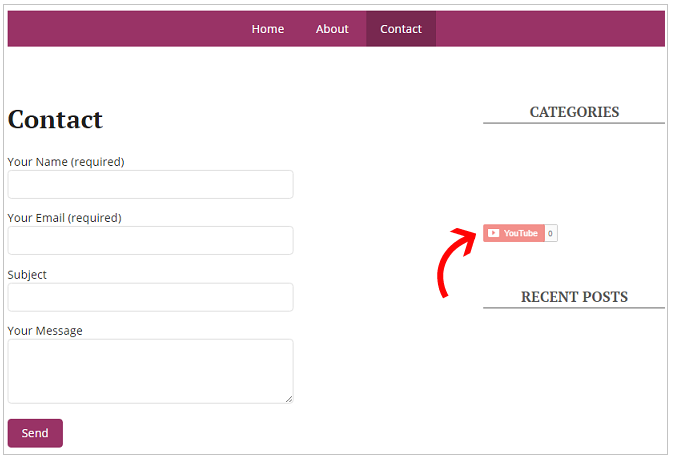674x462 pixels.
Task: Go to the About page
Action: [332, 29]
